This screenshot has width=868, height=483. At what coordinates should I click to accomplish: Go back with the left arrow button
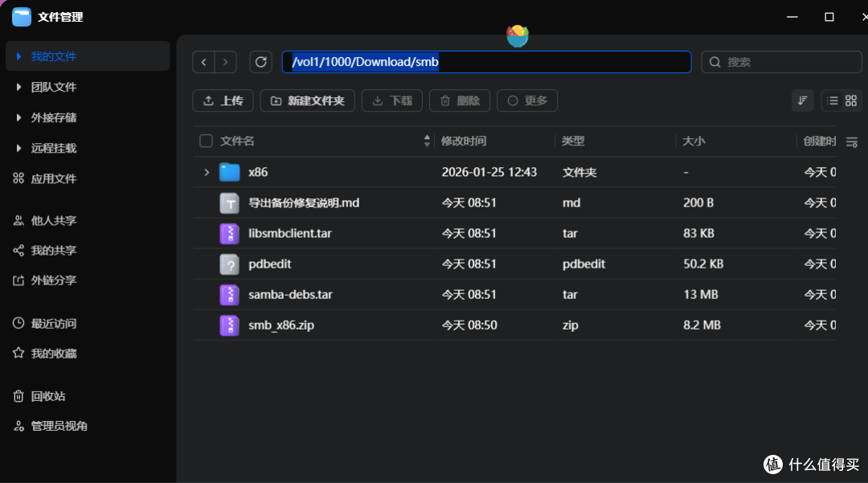click(x=203, y=62)
